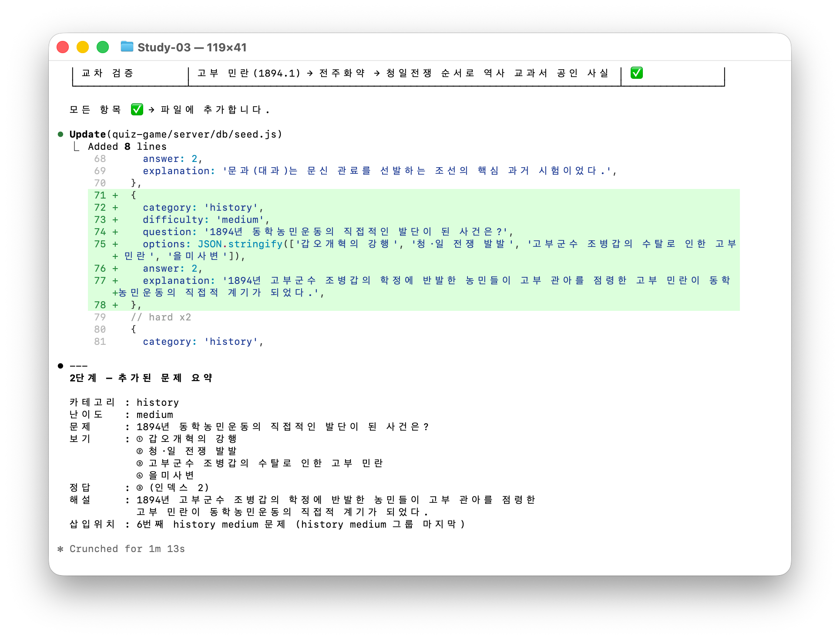This screenshot has width=840, height=640.
Task: Click the '// hard x2' comment
Action: tap(161, 317)
